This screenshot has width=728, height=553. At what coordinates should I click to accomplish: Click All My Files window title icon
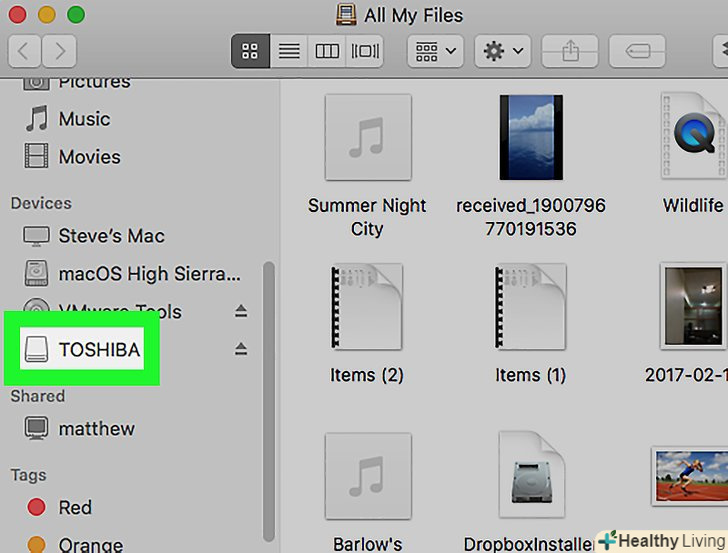pyautogui.click(x=346, y=15)
